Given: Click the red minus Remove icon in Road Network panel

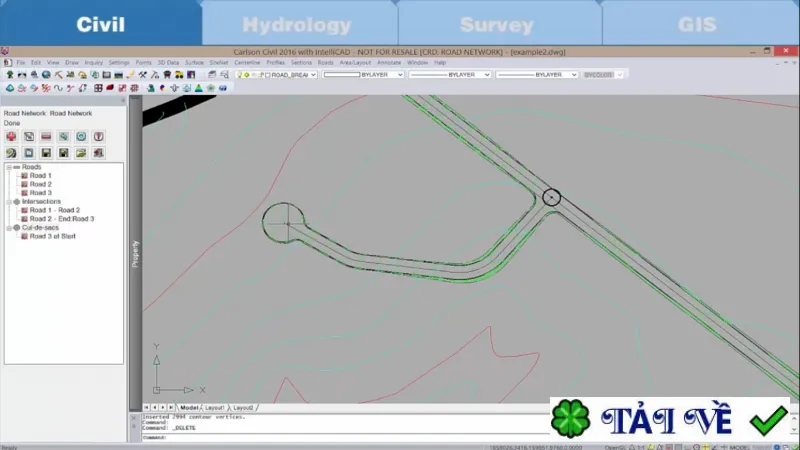Looking at the screenshot, I should pyautogui.click(x=46, y=137).
